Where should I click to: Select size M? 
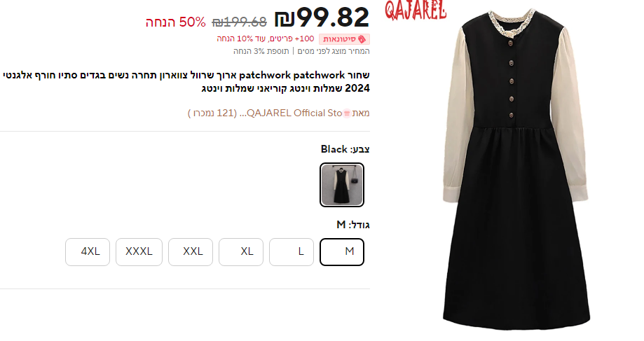click(342, 252)
